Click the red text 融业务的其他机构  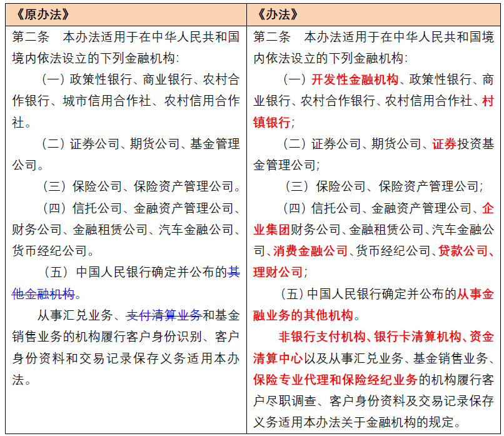[x=303, y=315]
